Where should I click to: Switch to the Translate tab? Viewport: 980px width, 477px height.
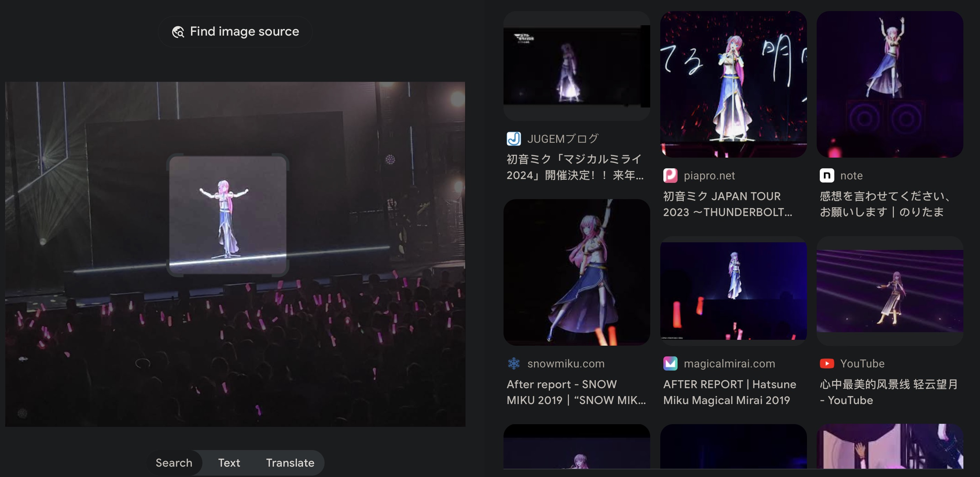(290, 462)
